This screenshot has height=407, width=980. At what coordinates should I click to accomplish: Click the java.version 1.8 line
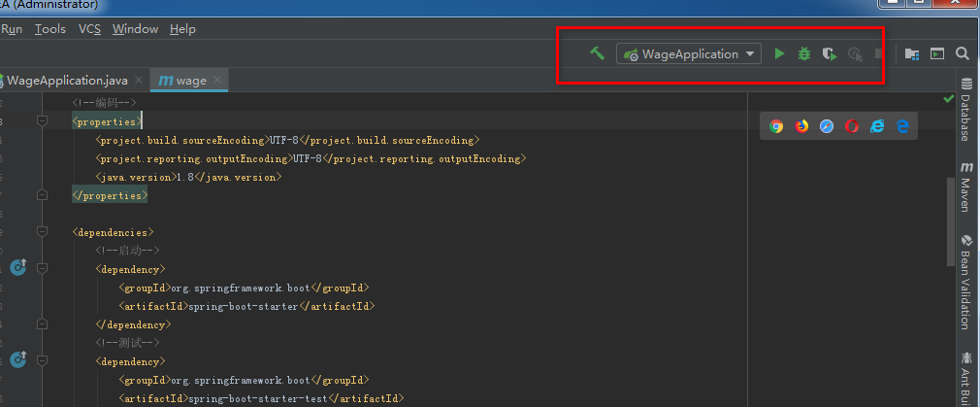[x=189, y=177]
